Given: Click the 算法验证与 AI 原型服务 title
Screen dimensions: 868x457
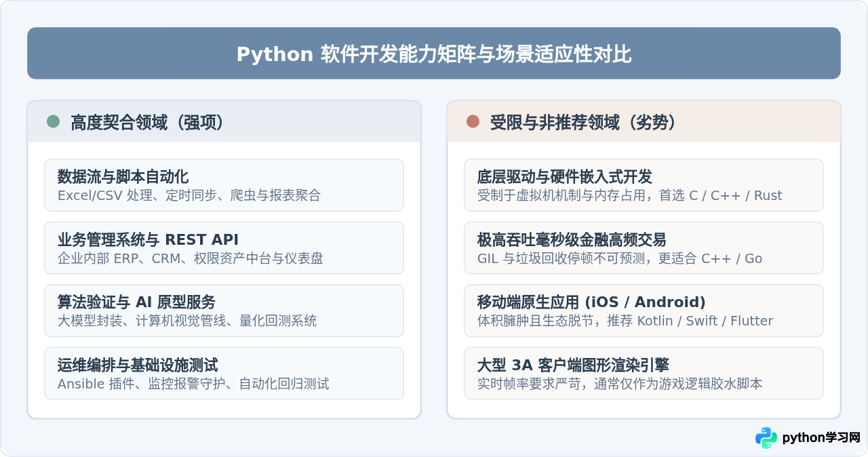Looking at the screenshot, I should click(136, 302).
